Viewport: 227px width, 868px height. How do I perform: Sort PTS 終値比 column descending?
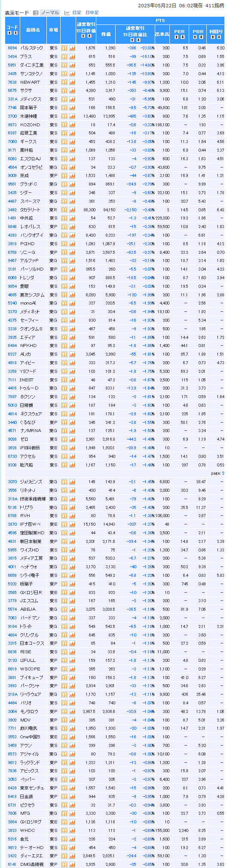pyautogui.click(x=138, y=40)
